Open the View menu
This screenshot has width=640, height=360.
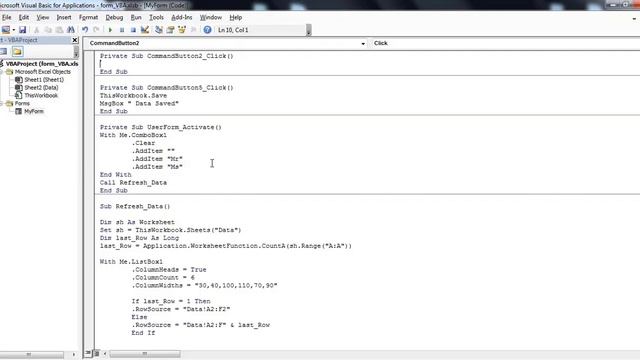click(x=42, y=18)
